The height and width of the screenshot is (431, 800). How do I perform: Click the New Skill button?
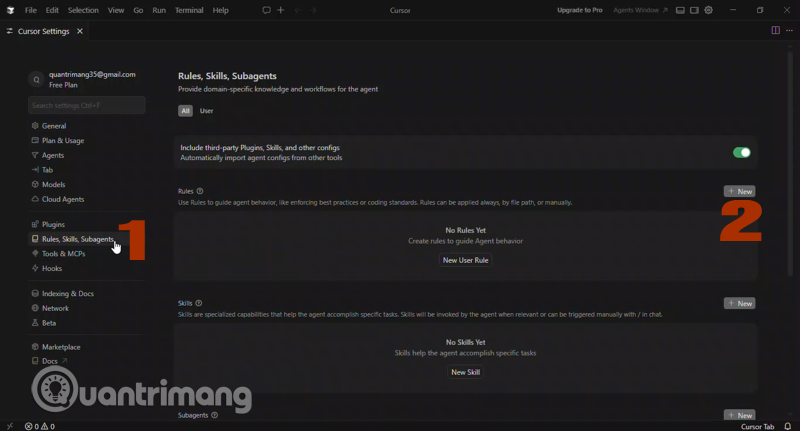466,372
